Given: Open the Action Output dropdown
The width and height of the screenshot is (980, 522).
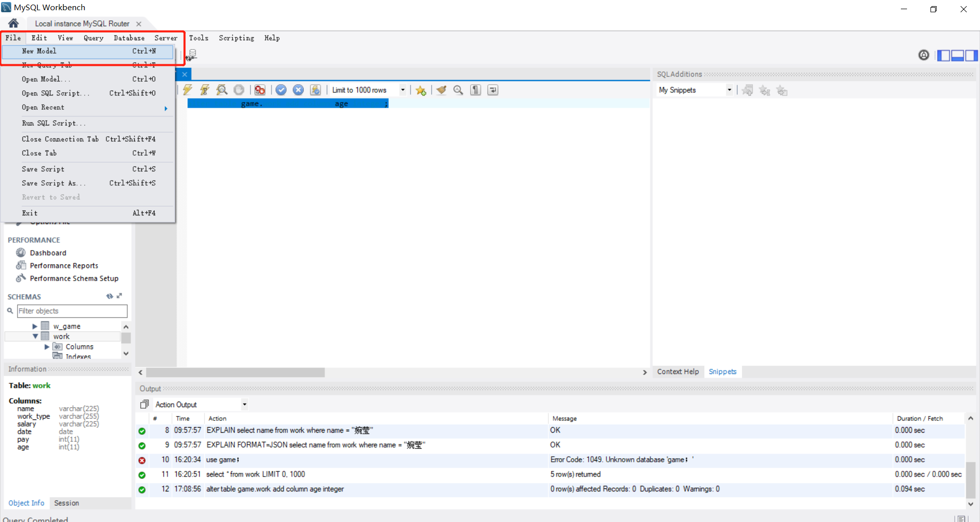Looking at the screenshot, I should [x=244, y=405].
